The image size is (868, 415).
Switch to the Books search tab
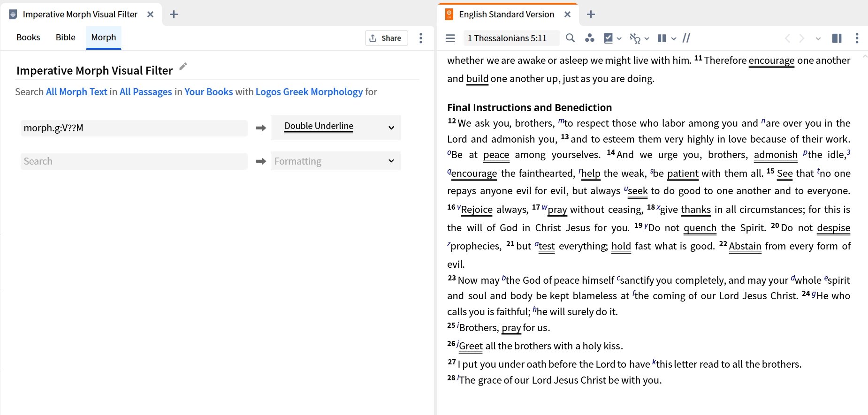pos(28,38)
